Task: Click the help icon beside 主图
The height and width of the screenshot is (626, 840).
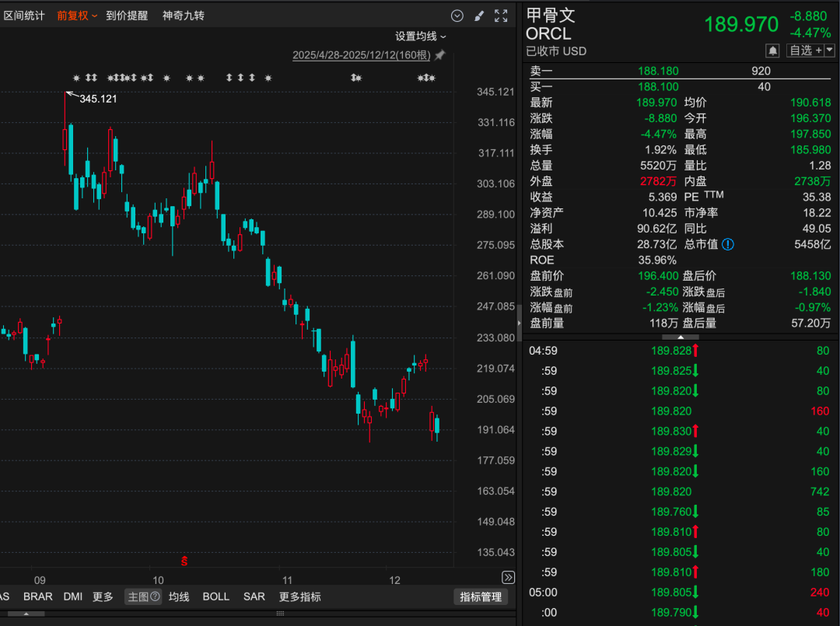Action: coord(155,596)
